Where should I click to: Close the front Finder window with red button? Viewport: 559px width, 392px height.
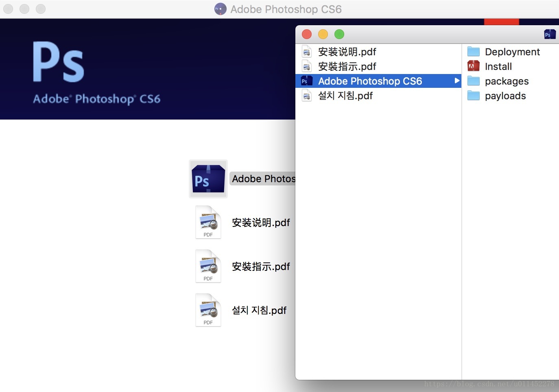307,34
